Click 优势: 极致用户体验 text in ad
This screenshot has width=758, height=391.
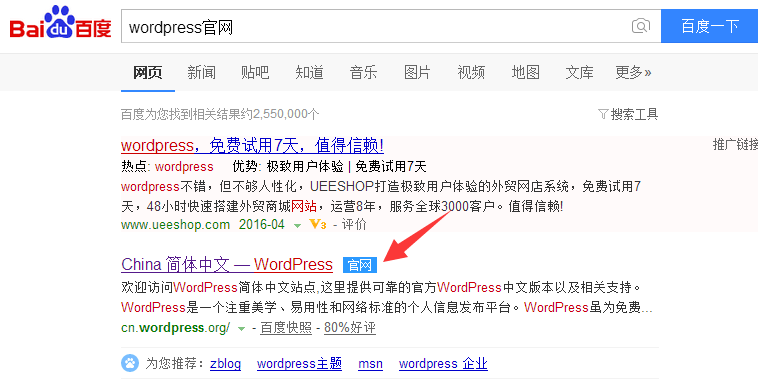coord(288,167)
